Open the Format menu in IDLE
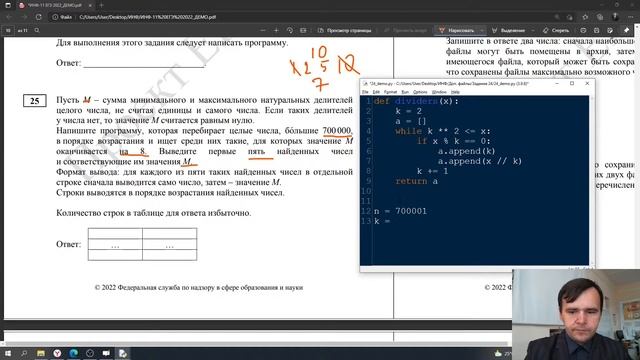 pos(390,92)
